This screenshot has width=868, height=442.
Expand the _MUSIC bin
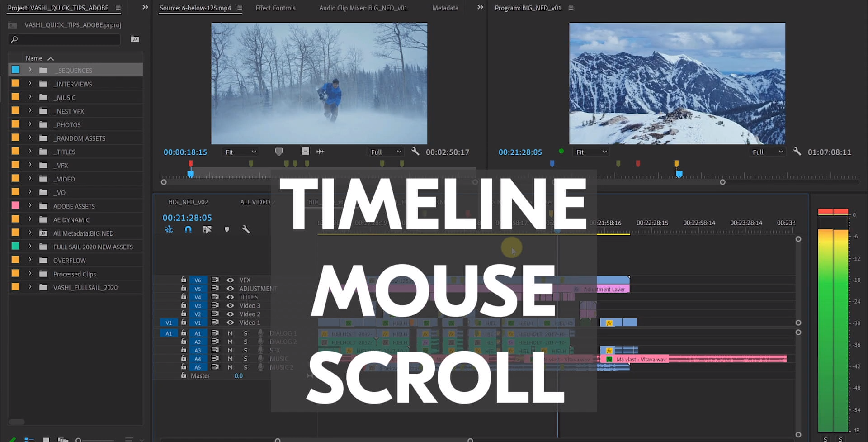pyautogui.click(x=30, y=97)
